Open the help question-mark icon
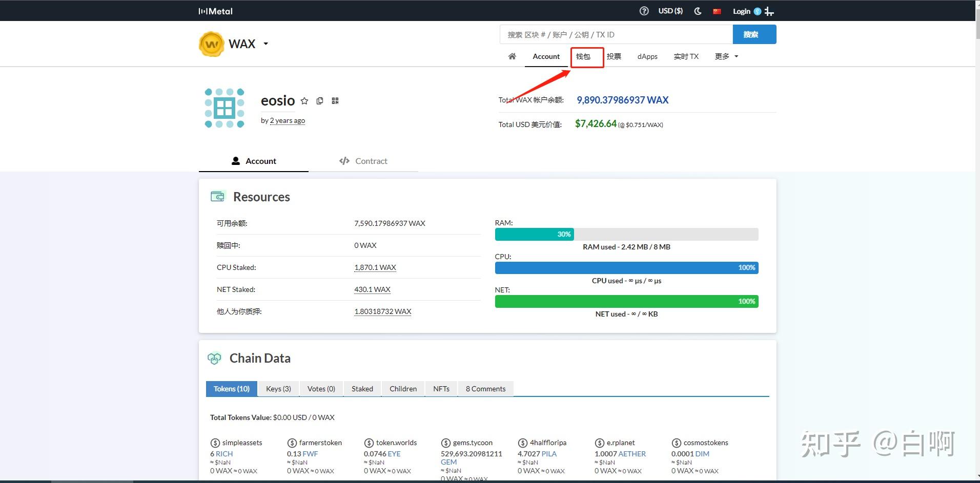 644,11
